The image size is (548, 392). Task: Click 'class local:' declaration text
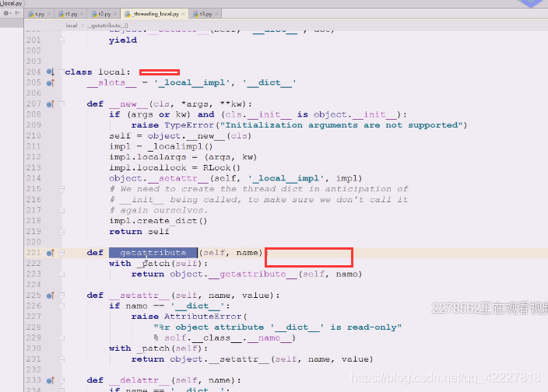tap(97, 72)
